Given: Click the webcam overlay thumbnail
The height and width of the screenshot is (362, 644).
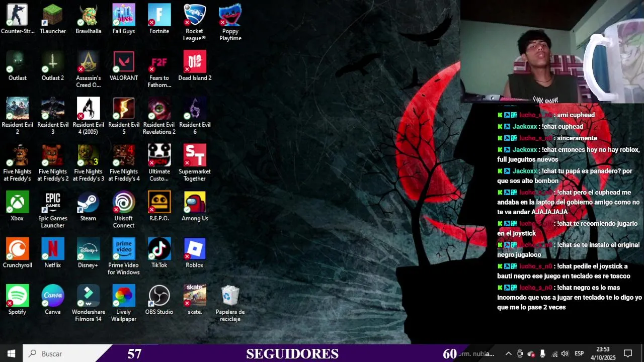Looking at the screenshot, I should (552, 52).
